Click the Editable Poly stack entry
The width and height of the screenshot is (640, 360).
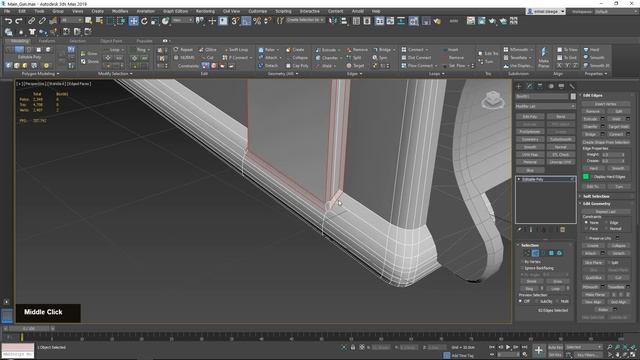[x=545, y=180]
